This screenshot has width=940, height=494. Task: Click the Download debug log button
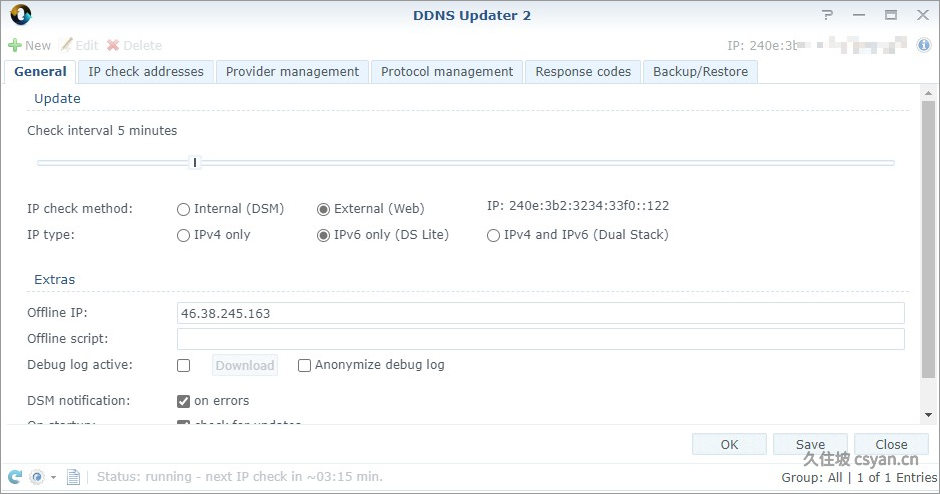click(x=245, y=365)
